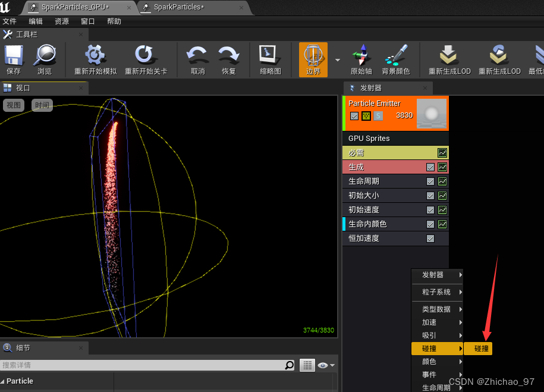Click the 时间 button in viewport
The width and height of the screenshot is (544, 392).
tap(42, 105)
